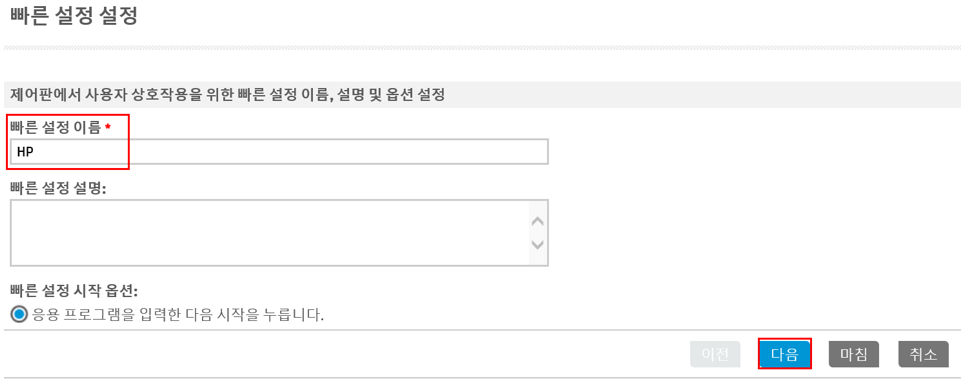Select the 응용 프로그램을 입력한 다음 시작 radio button

20,315
